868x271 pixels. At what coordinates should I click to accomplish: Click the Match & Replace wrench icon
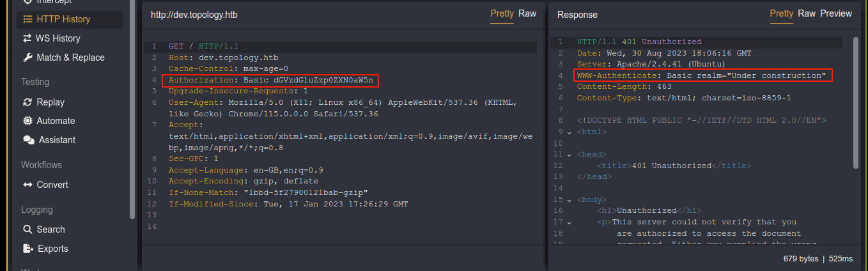coord(27,58)
